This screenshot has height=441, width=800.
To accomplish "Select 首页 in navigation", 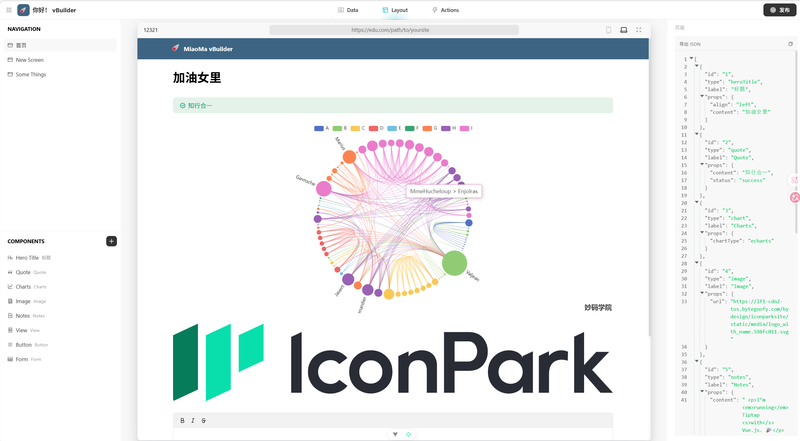I will (x=61, y=45).
